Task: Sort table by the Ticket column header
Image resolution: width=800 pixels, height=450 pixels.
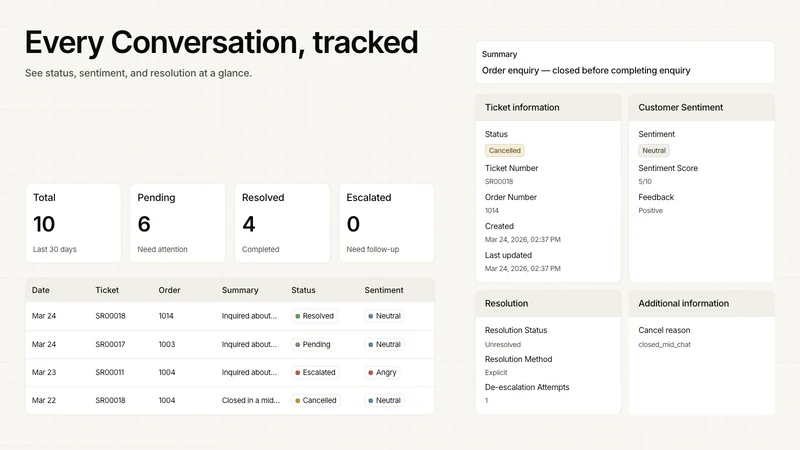Action: pyautogui.click(x=107, y=290)
